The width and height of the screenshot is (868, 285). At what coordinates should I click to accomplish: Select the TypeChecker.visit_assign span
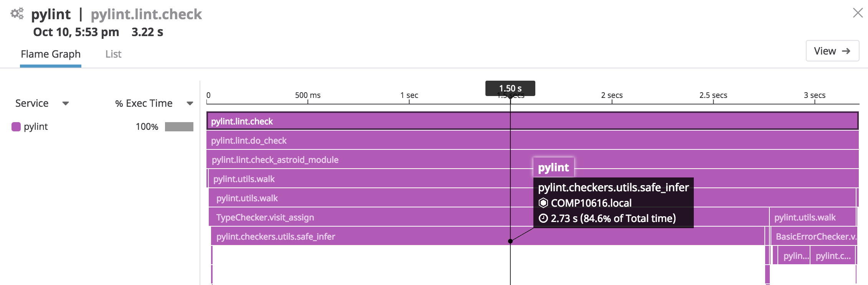[x=489, y=217]
